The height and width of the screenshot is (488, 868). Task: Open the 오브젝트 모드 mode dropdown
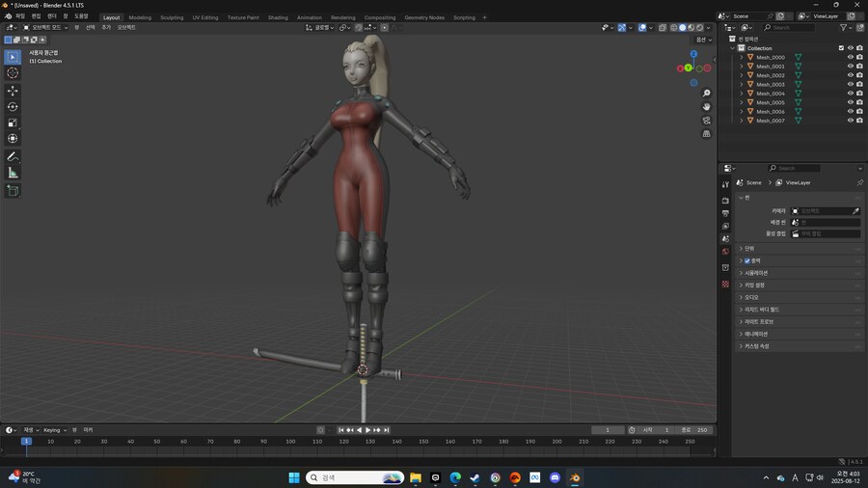(45, 27)
